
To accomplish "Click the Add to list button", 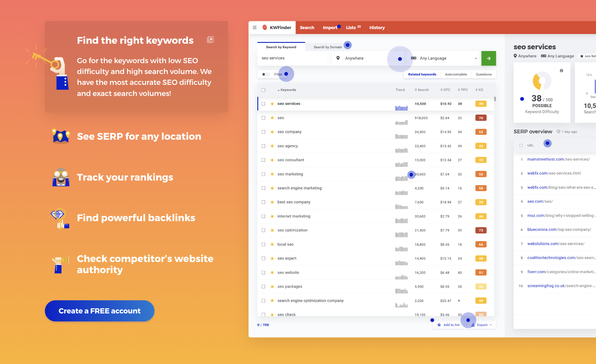I will (448, 325).
